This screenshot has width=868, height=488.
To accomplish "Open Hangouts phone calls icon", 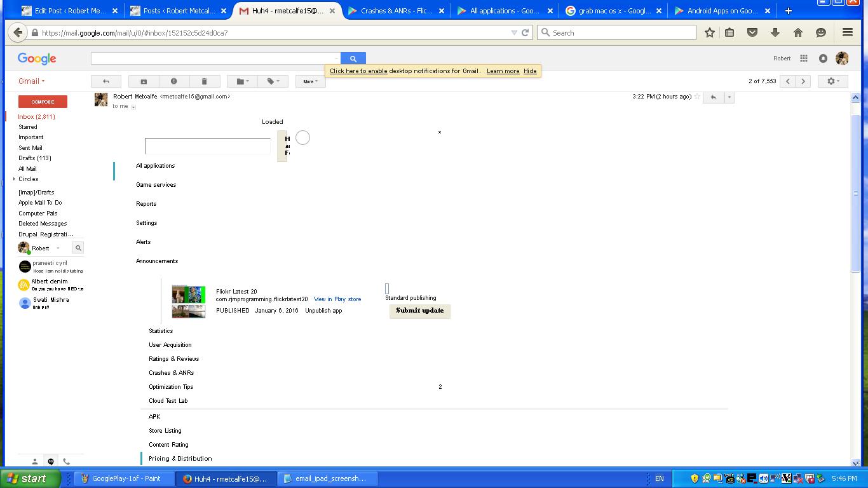I will [x=66, y=461].
